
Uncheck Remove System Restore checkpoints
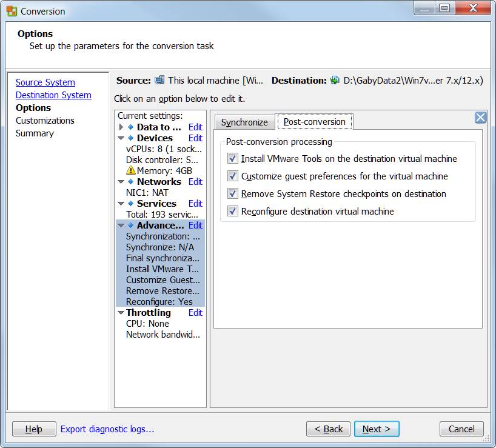[x=232, y=193]
